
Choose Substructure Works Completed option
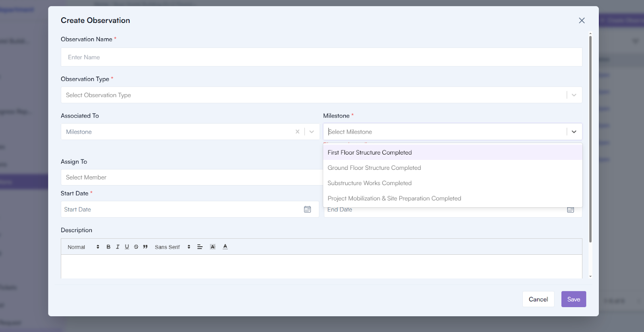(x=369, y=183)
